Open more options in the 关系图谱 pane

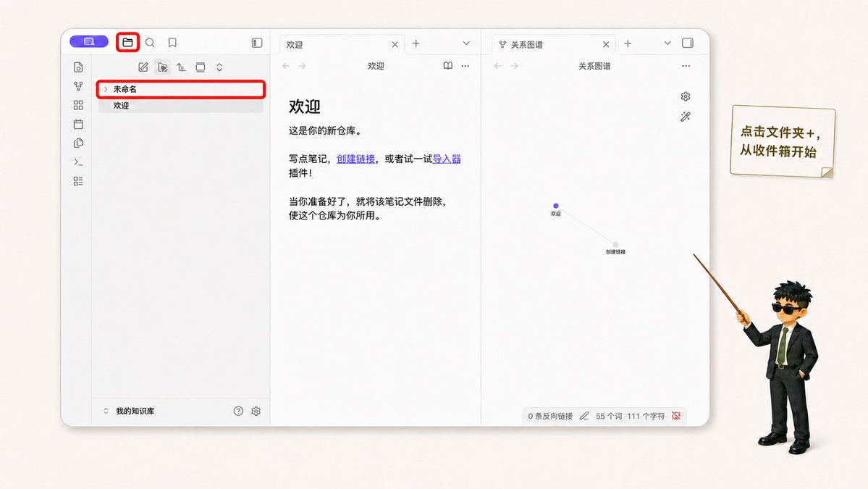(686, 66)
